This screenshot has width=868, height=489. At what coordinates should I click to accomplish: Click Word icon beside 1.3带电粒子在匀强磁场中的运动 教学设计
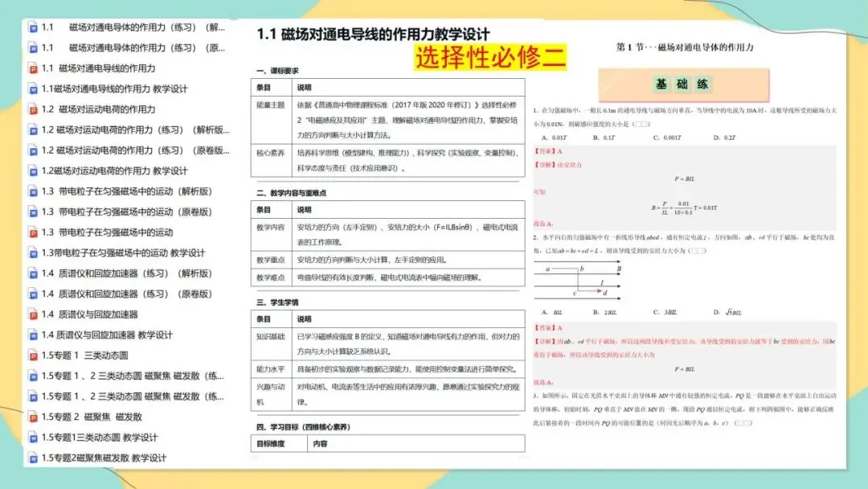(x=33, y=253)
